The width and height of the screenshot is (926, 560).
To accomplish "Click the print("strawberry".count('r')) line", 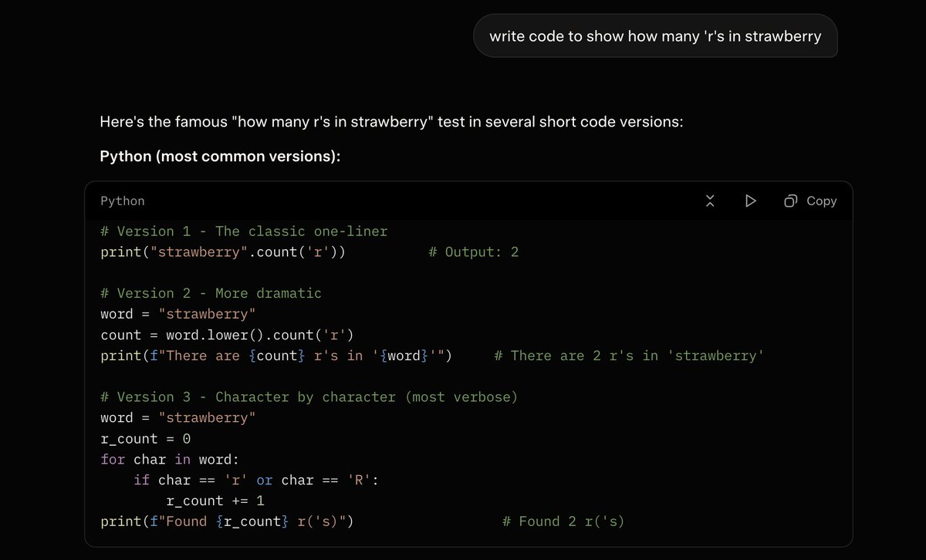I will coord(223,251).
